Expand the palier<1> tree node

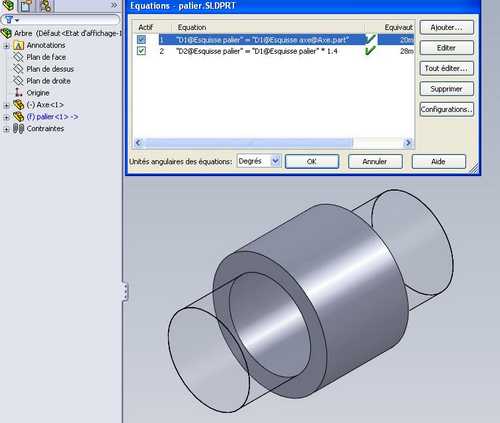pos(6,117)
